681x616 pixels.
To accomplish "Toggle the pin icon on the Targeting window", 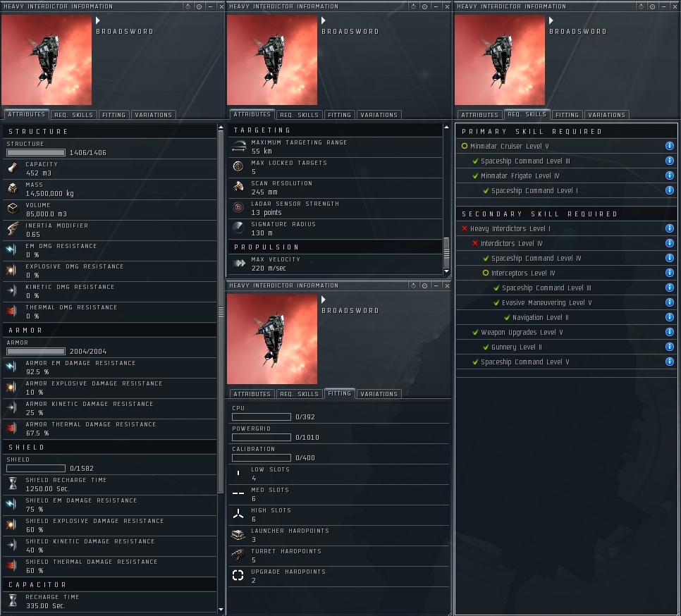I will (413, 6).
